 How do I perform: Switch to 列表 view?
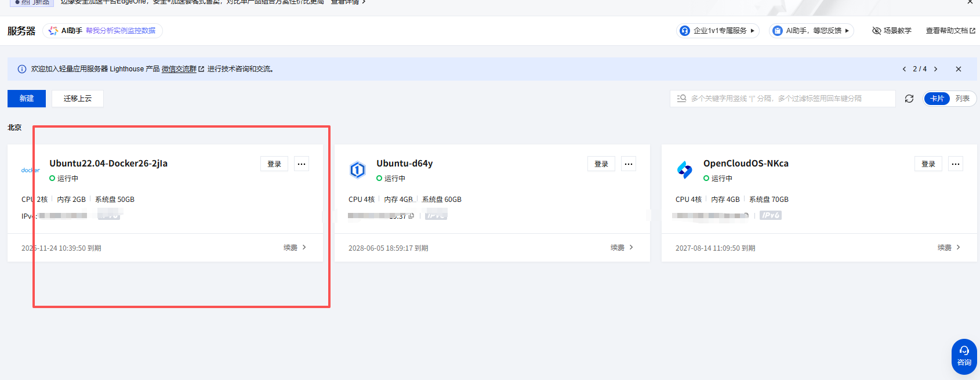click(x=963, y=99)
